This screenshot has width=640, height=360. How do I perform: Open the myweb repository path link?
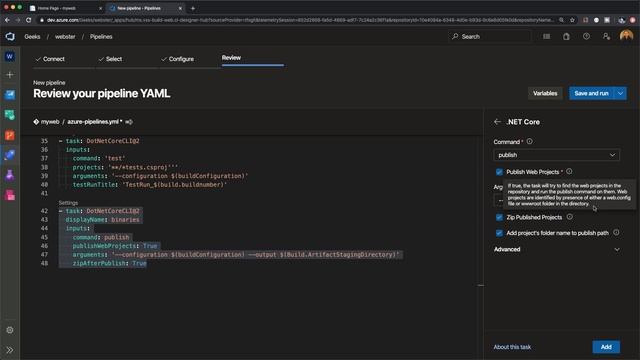point(50,122)
